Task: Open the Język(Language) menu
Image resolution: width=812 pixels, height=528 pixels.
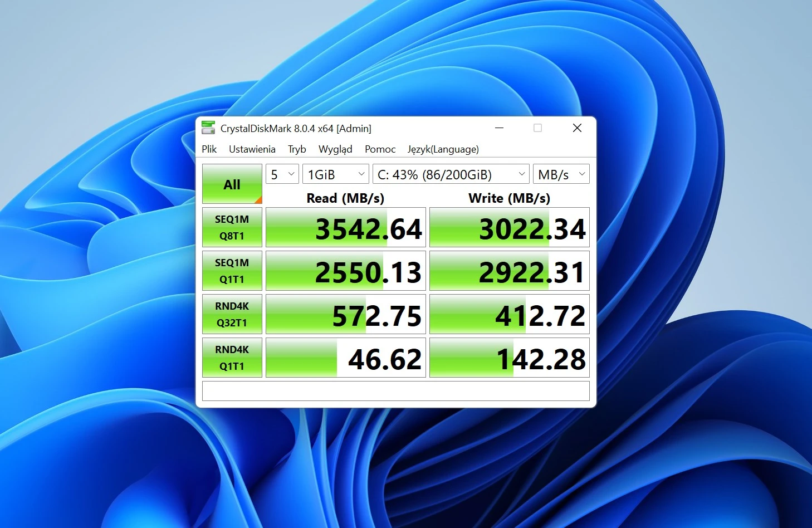Action: (443, 149)
